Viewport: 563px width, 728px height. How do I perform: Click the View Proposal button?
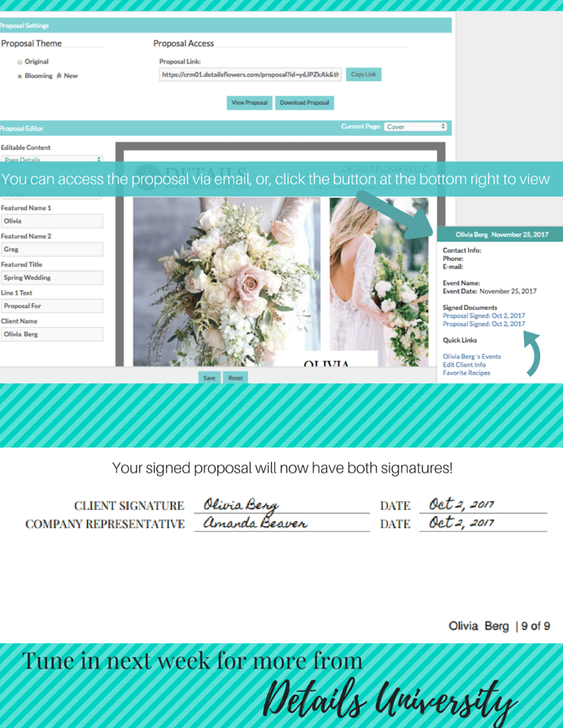point(250,102)
